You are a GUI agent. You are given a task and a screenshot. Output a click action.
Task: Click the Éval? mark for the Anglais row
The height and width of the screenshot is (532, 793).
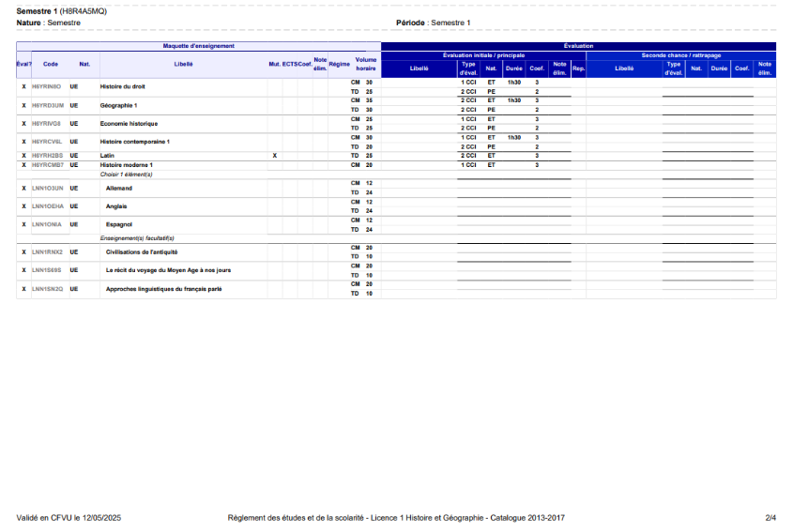pyautogui.click(x=23, y=206)
